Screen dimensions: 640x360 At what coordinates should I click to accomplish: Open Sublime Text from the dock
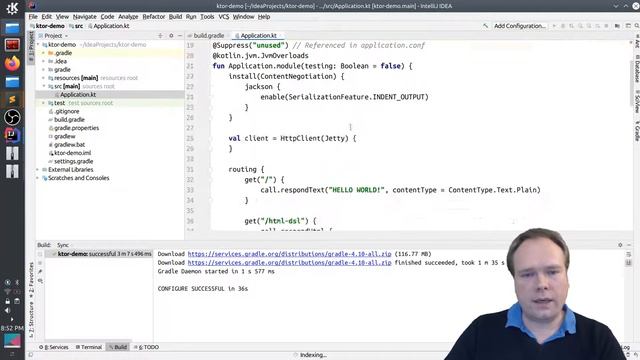coord(12,99)
